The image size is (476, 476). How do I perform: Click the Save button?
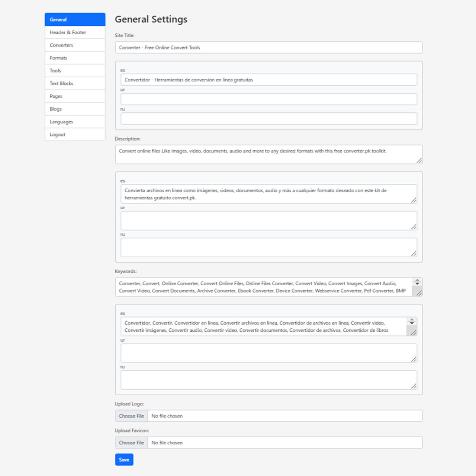(124, 460)
